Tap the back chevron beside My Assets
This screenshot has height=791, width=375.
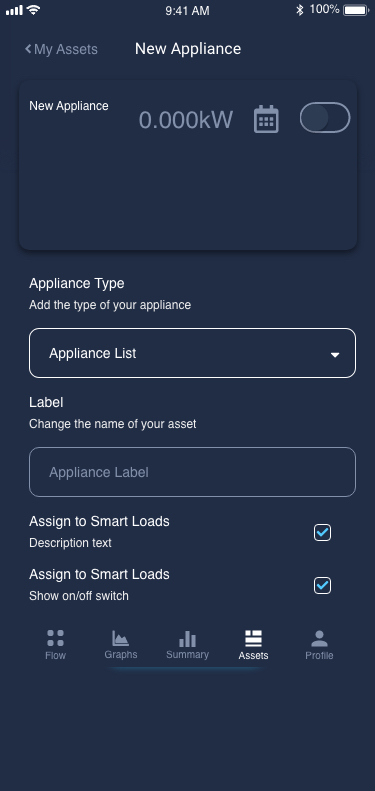pos(28,49)
